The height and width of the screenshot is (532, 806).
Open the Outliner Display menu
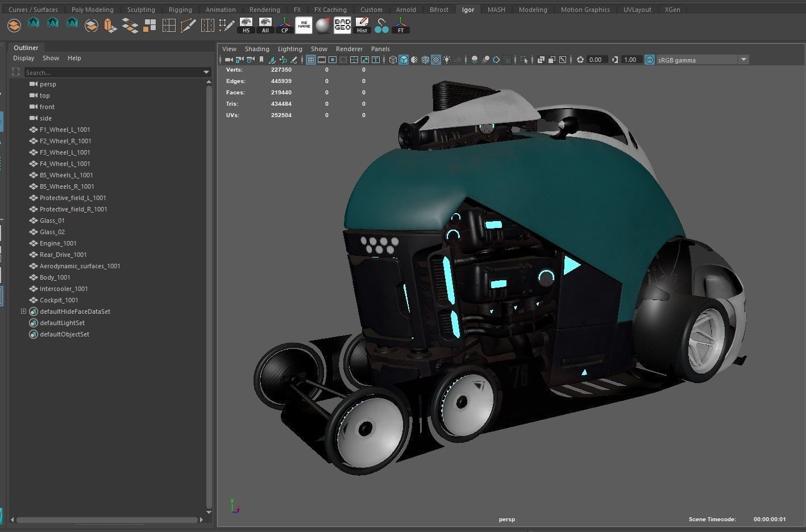(x=24, y=58)
